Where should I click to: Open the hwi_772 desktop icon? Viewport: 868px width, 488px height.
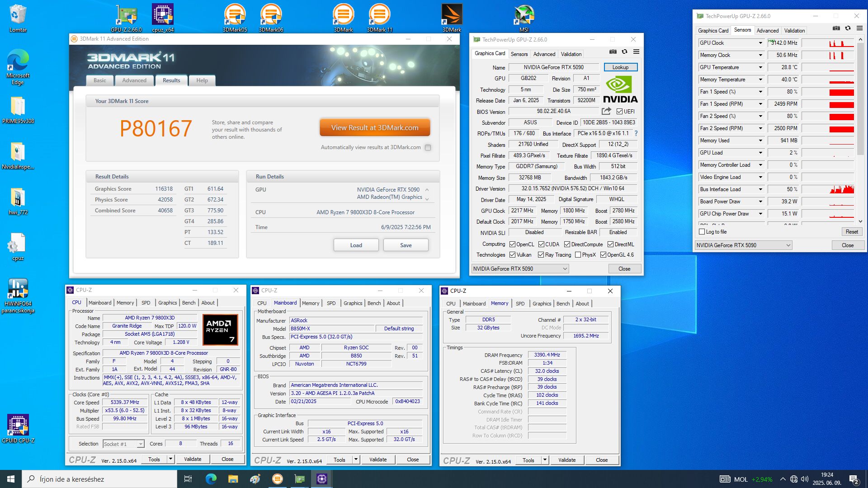[x=18, y=202]
